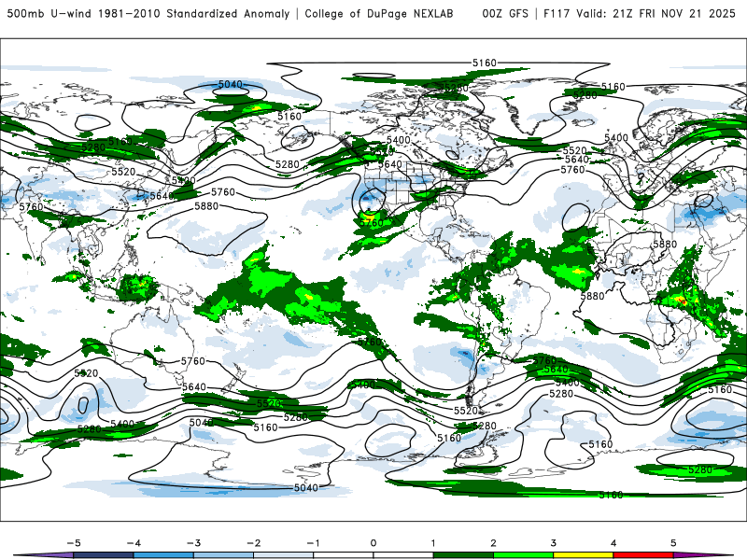Click the '4' colorbar tick label
This screenshot has height=560, width=747.
pyautogui.click(x=613, y=543)
